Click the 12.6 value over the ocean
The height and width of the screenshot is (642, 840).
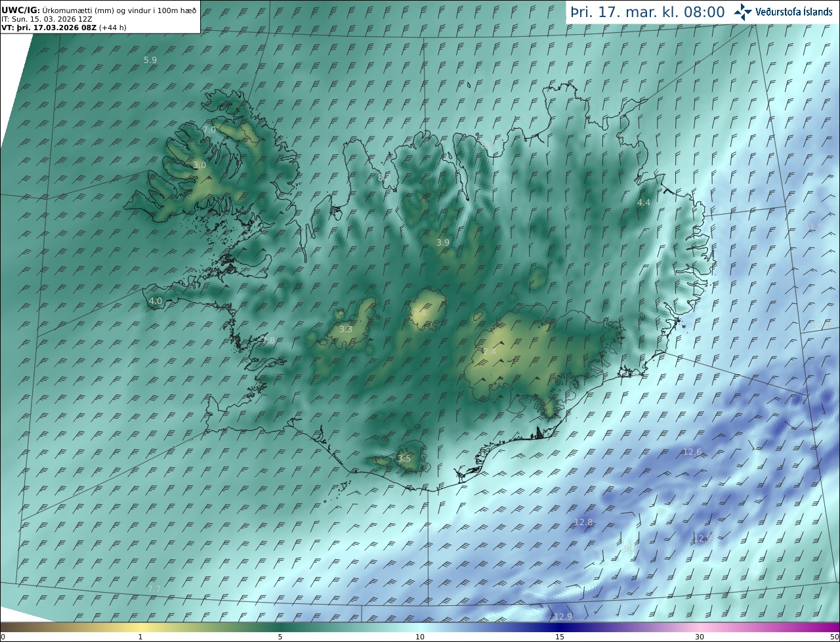pos(692,452)
